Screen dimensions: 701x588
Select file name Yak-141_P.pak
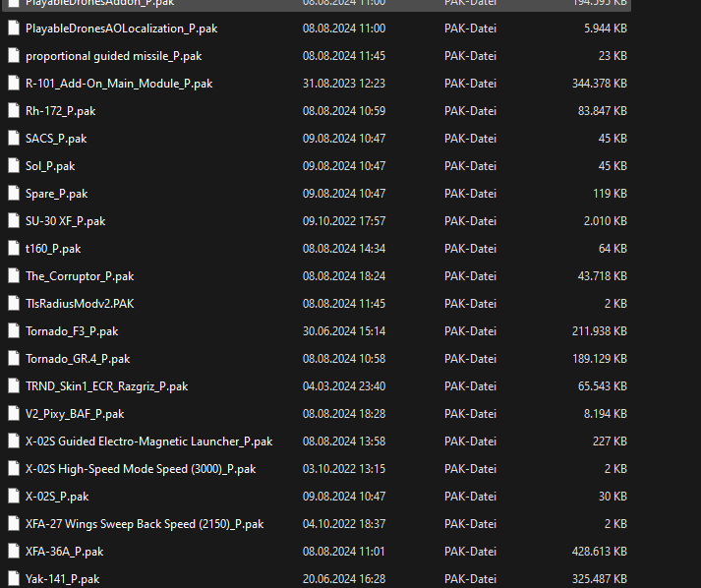(x=63, y=579)
